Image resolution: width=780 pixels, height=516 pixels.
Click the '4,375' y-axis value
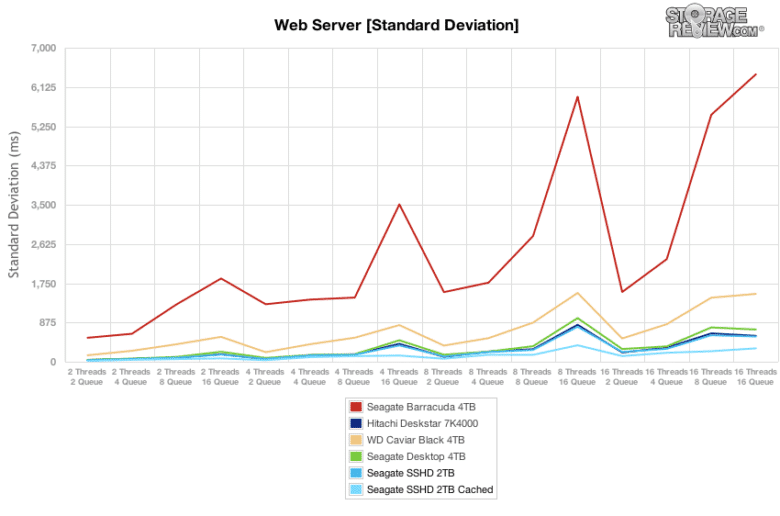coord(44,166)
